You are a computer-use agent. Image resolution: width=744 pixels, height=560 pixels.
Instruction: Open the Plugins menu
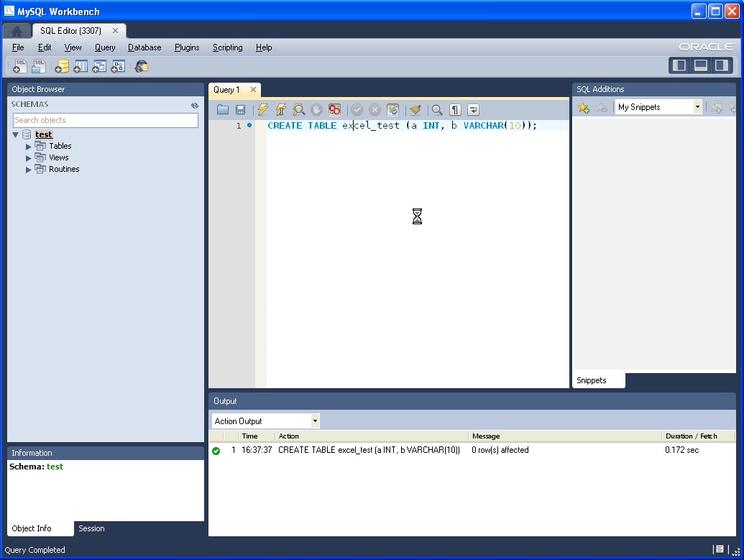pos(187,47)
